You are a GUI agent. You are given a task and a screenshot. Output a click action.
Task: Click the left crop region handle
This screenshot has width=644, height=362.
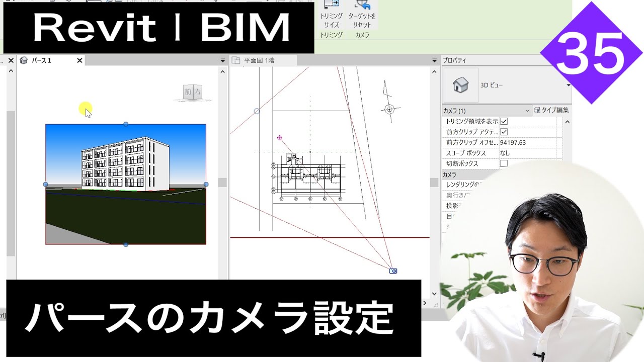coord(46,185)
